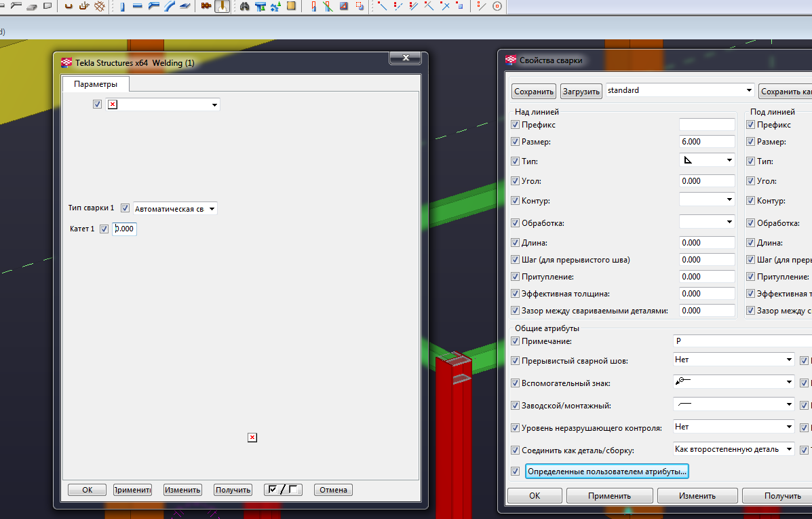Select the concrete panel tool icon

(x=47, y=6)
